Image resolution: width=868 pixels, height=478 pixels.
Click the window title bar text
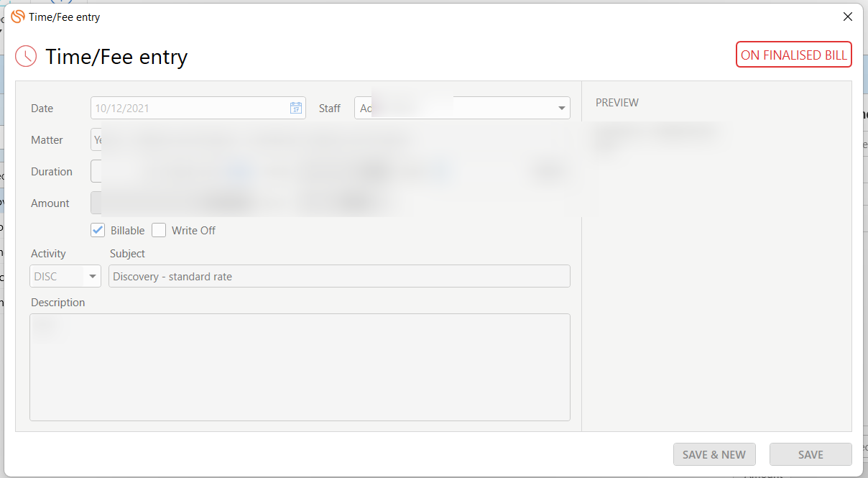(x=65, y=17)
